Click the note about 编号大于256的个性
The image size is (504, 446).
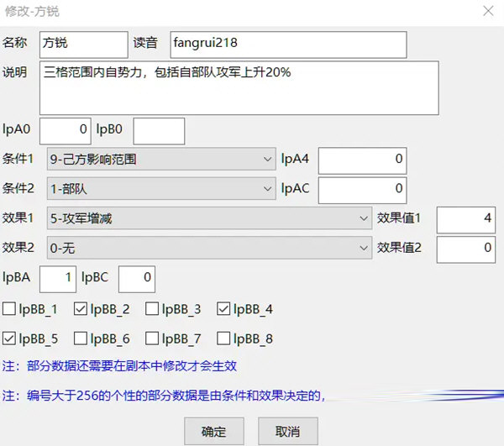pos(164,396)
